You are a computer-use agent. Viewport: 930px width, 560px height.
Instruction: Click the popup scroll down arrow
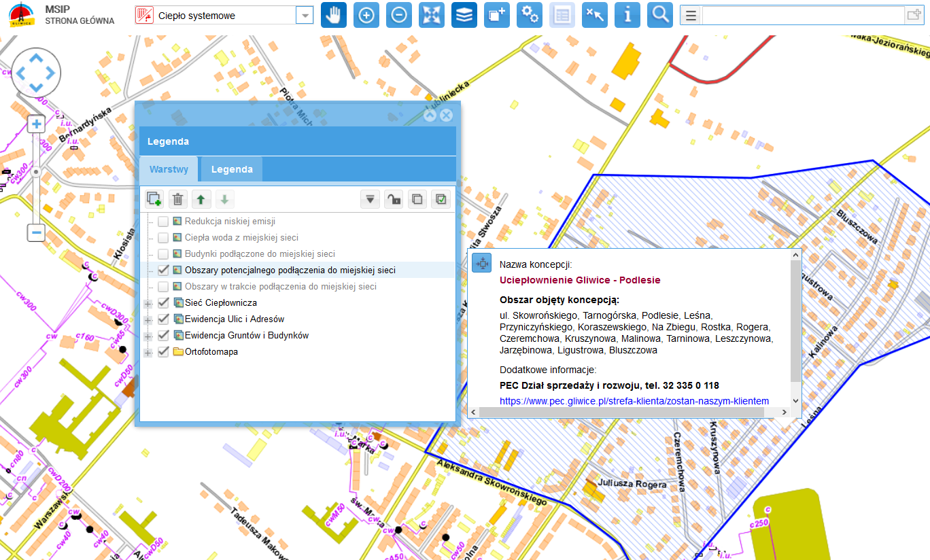pos(795,401)
